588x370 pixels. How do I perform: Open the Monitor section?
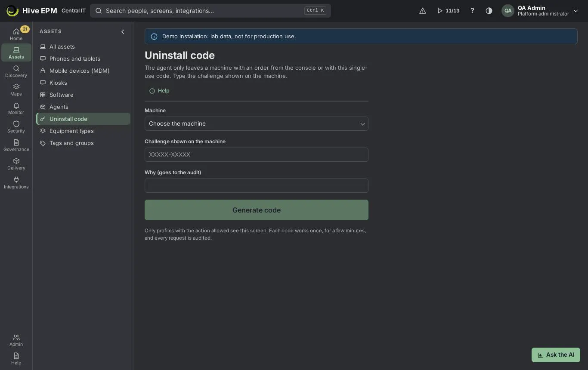16,108
